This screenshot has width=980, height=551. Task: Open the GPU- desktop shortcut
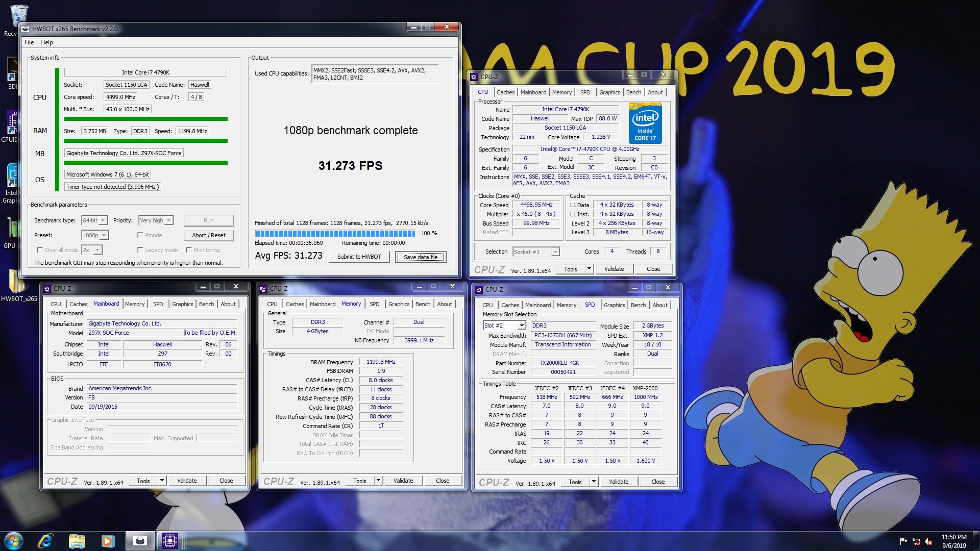click(x=10, y=233)
